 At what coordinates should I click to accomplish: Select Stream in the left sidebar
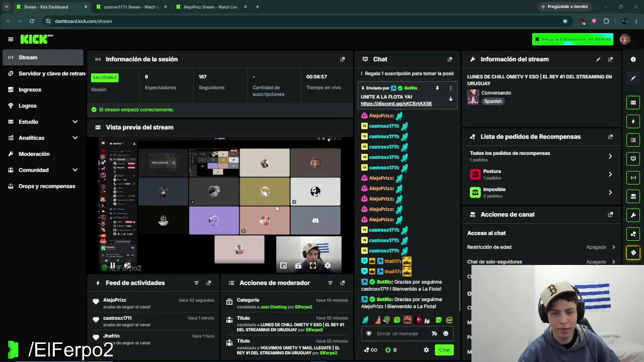(x=43, y=57)
